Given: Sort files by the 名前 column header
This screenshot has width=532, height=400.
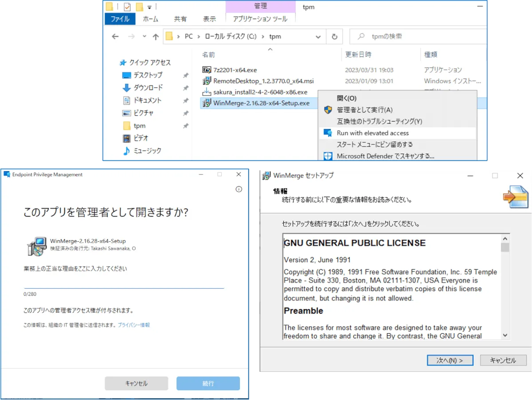Looking at the screenshot, I should pos(208,54).
